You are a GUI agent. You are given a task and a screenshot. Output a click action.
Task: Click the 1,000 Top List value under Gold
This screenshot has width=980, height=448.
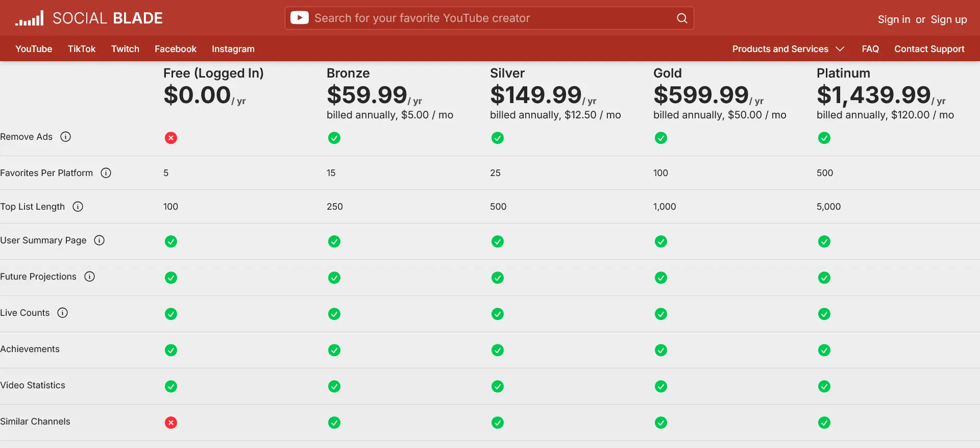coord(665,207)
